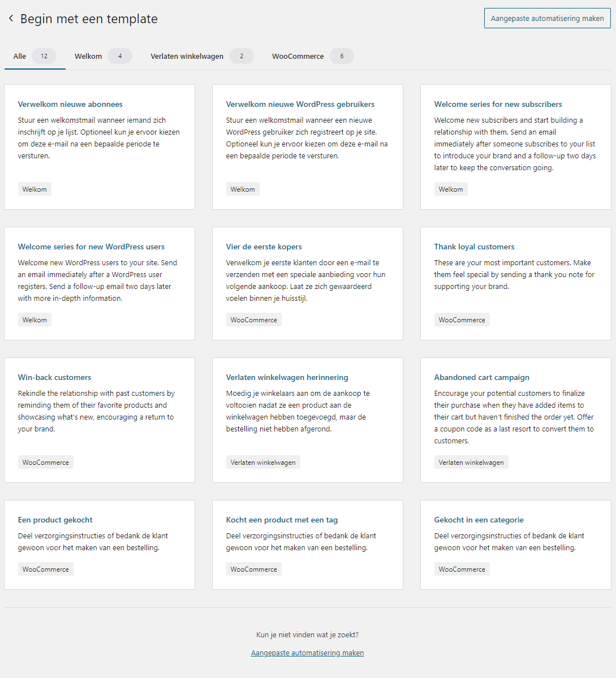Image resolution: width=616 pixels, height=678 pixels.
Task: Open the 'Verlaten winkelwagen' tab
Action: pos(202,56)
